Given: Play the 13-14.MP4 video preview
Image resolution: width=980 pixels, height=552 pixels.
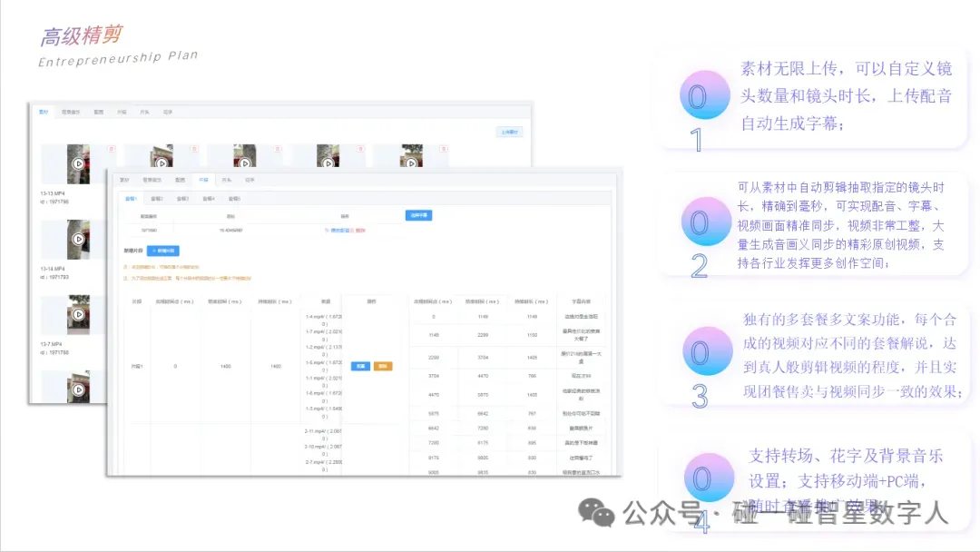Looking at the screenshot, I should [79, 239].
